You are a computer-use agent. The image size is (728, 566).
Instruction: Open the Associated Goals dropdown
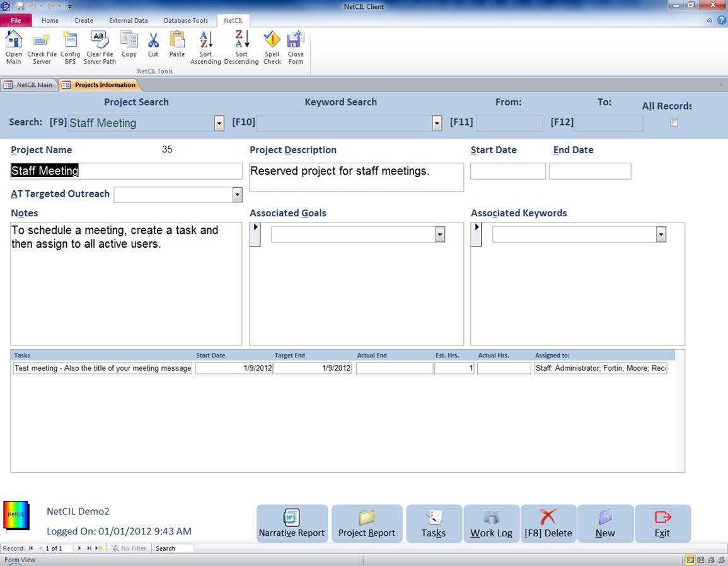pos(440,234)
